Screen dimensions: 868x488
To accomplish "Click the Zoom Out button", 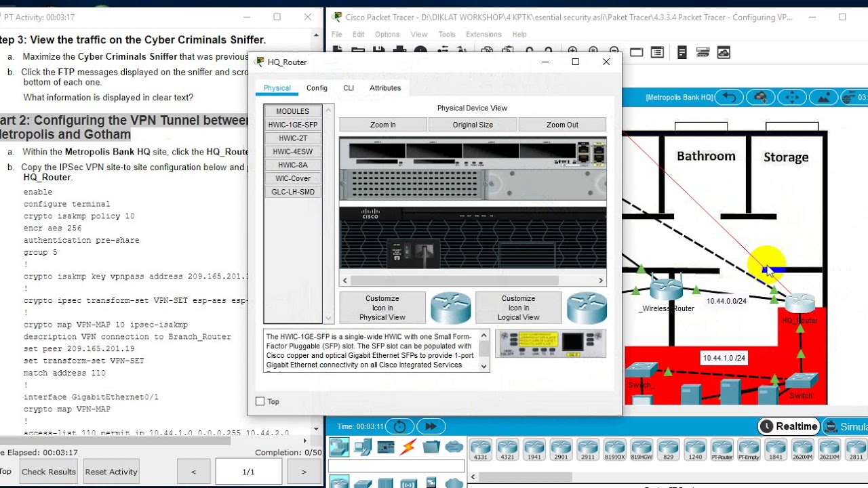I will 562,125.
